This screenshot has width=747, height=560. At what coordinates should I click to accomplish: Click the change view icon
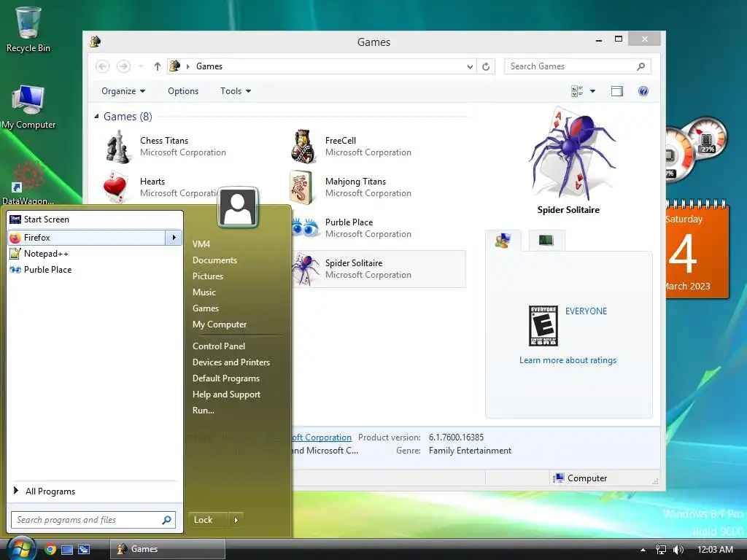click(x=577, y=91)
